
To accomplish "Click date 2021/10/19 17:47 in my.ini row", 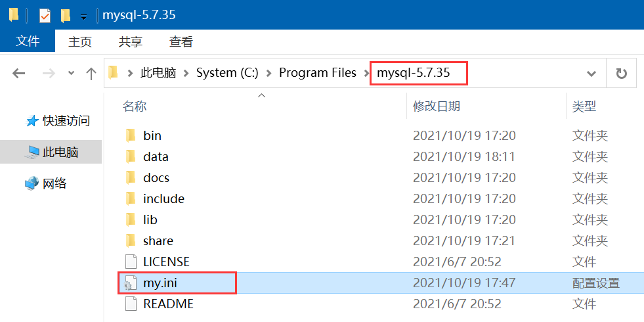I will tap(464, 283).
